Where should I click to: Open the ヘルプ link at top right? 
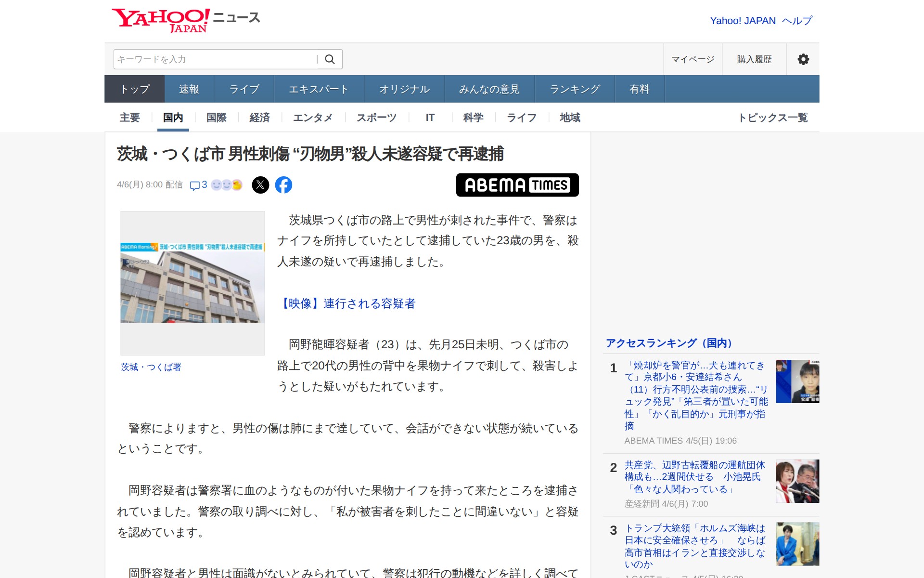point(797,21)
